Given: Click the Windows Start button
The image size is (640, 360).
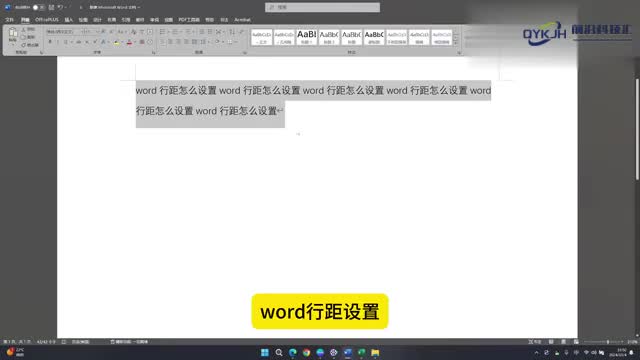Looking at the screenshot, I should pos(264,352).
